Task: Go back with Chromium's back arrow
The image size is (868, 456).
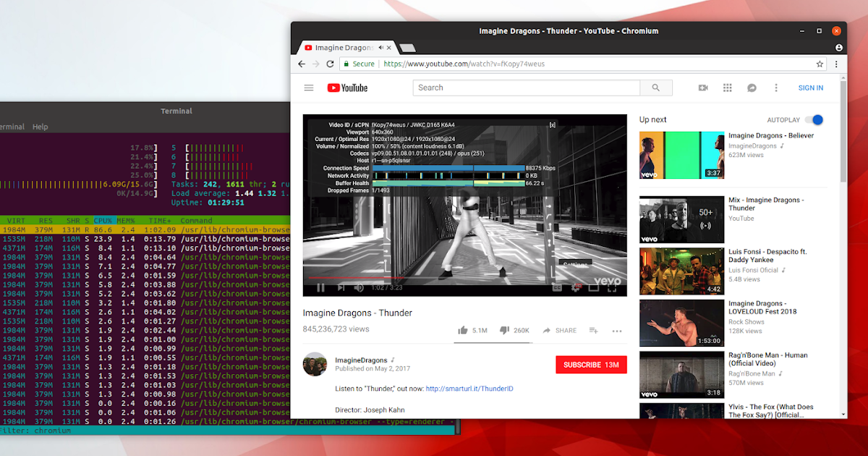Action: [302, 64]
